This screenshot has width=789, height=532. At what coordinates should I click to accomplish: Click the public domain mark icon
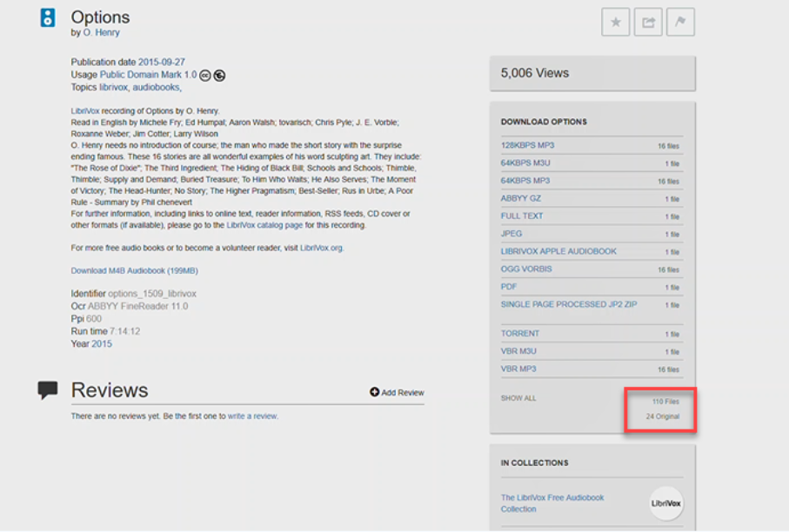[x=219, y=76]
